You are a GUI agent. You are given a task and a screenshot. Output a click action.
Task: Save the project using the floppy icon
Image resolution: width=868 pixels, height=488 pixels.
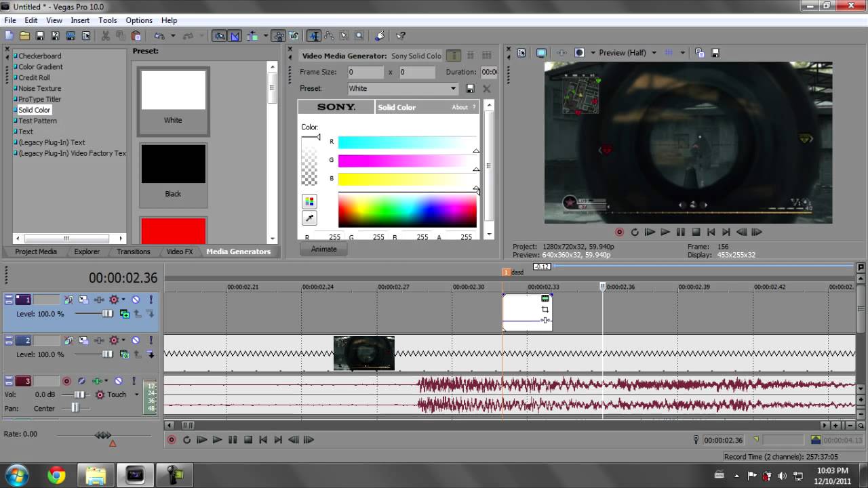click(x=39, y=36)
